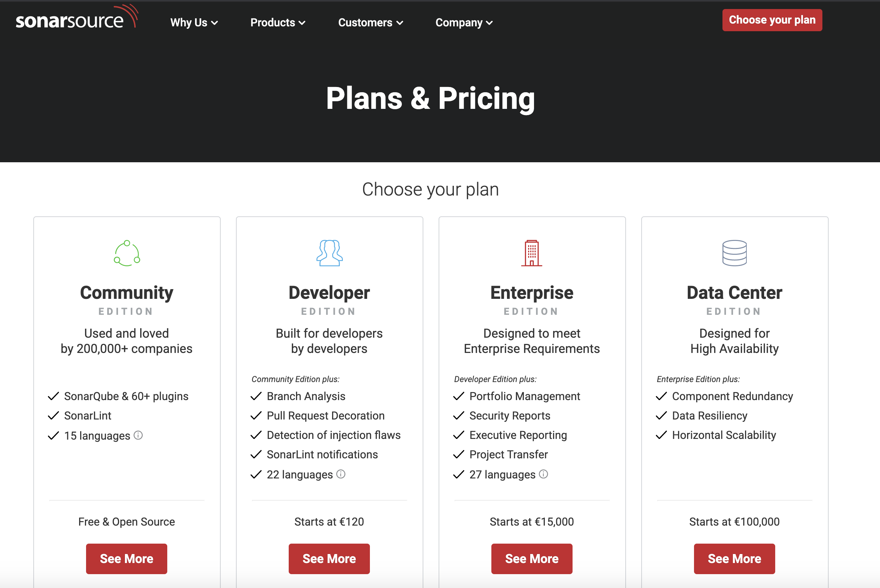880x588 pixels.
Task: Click the Starts at €100,000 price text
Action: (x=734, y=522)
